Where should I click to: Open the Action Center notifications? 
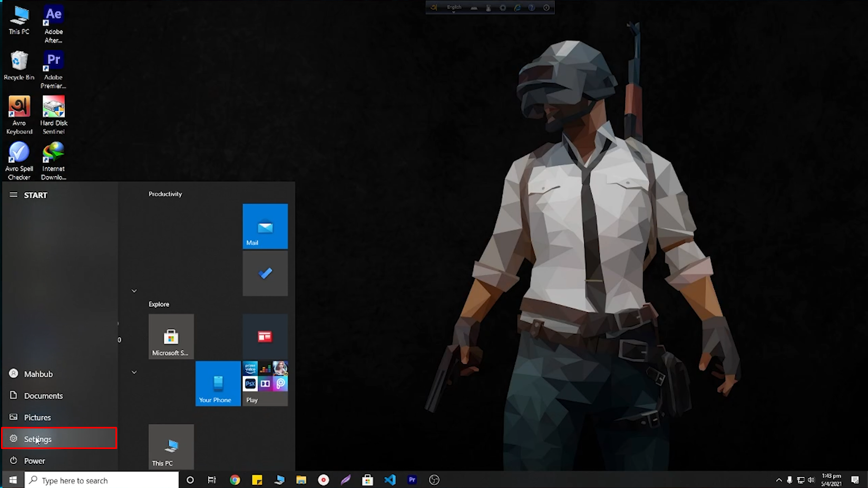tap(855, 480)
